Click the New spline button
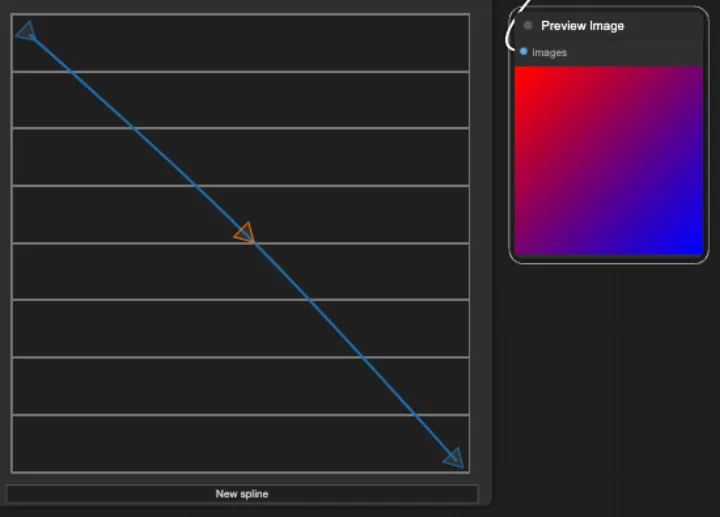This screenshot has height=517, width=720. click(242, 494)
